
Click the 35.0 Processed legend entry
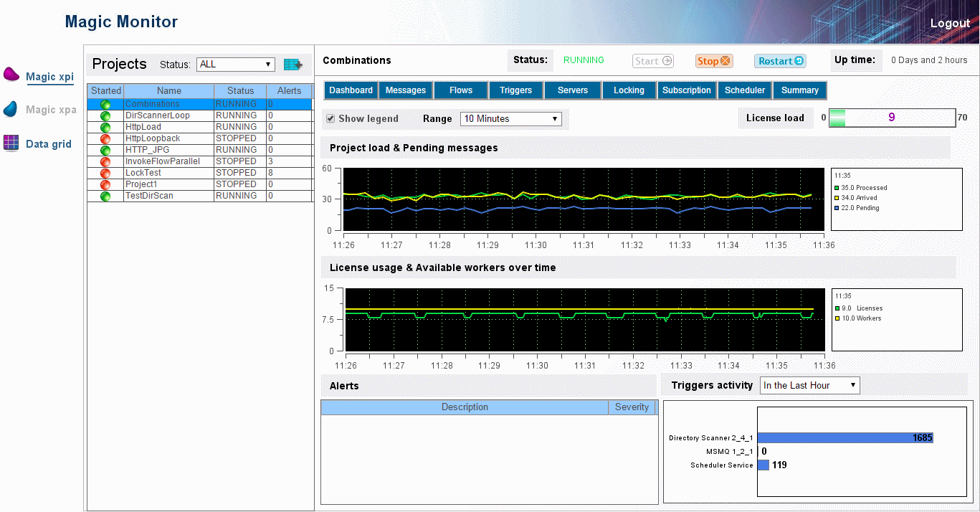coord(861,188)
